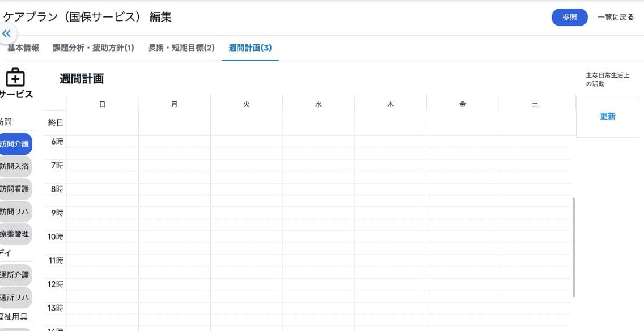Click the weekly schedule vertical scrollbar
Image resolution: width=644 pixels, height=331 pixels.
click(573, 247)
